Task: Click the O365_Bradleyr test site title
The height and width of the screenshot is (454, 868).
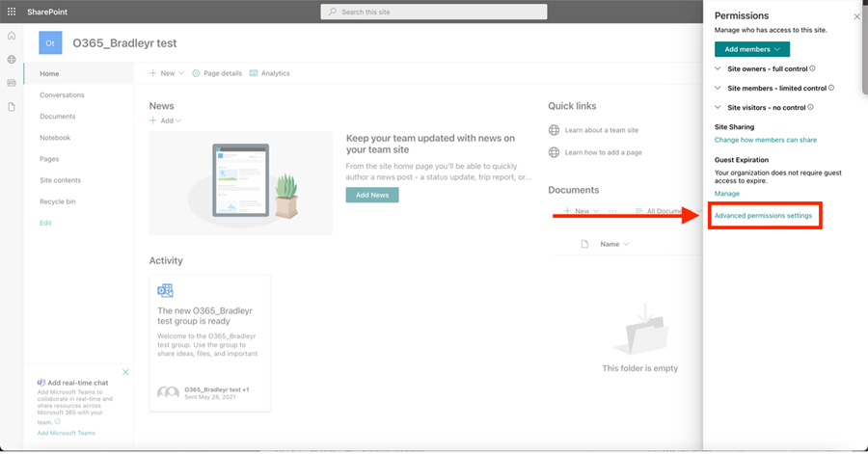Action: pos(124,43)
